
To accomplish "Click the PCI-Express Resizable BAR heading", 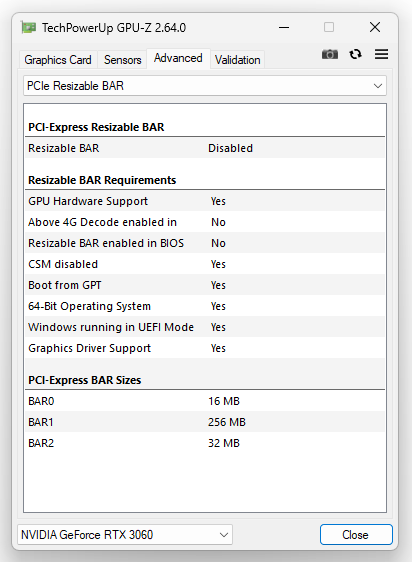I will coord(96,127).
